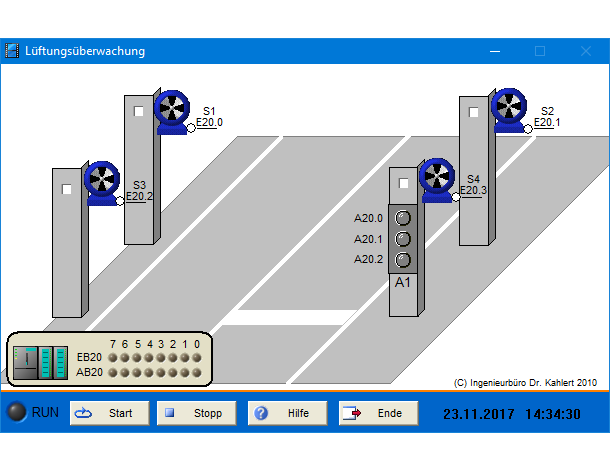The height and width of the screenshot is (469, 610).
Task: Click EB20 bit 7 LED
Action: 113,358
